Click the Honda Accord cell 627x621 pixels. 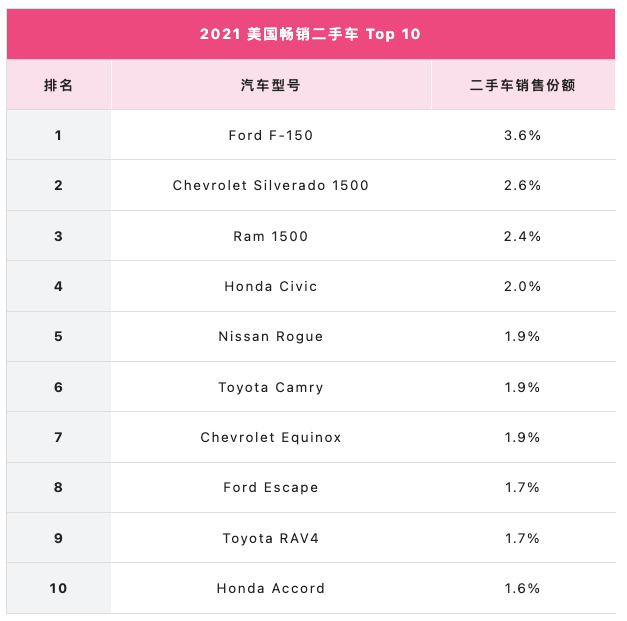click(x=271, y=588)
